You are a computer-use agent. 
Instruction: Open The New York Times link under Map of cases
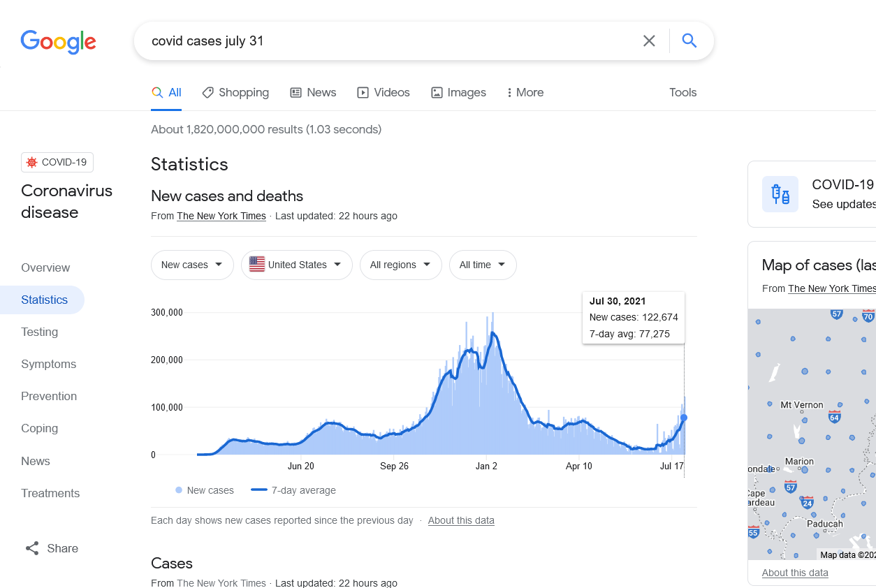pos(832,288)
